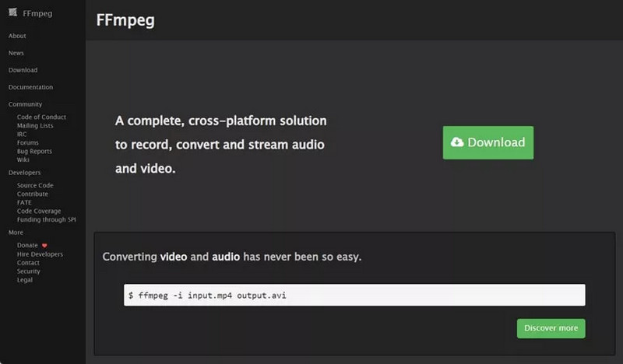Click the FFmpeg logo icon in sidebar
623x364 pixels.
point(13,12)
